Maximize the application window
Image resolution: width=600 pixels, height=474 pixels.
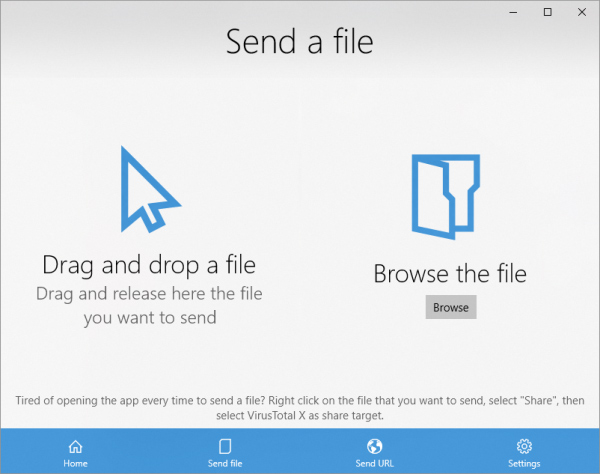[x=548, y=12]
